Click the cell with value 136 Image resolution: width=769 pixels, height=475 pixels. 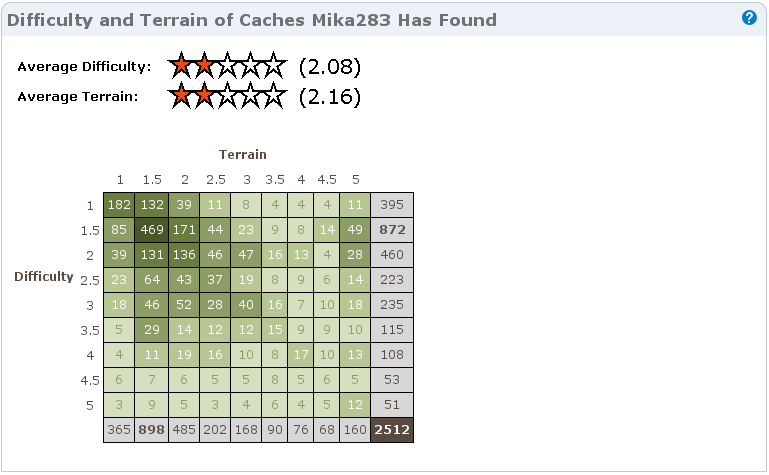(184, 255)
